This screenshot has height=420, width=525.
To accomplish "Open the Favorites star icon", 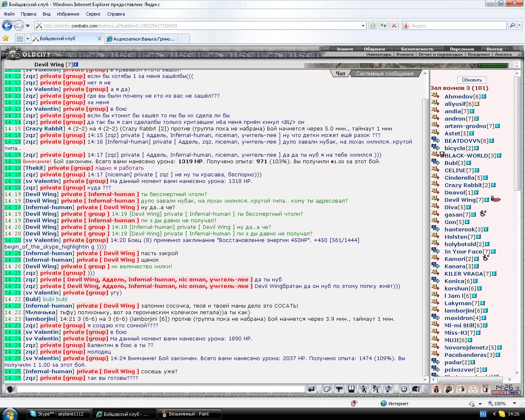I will click(6, 39).
